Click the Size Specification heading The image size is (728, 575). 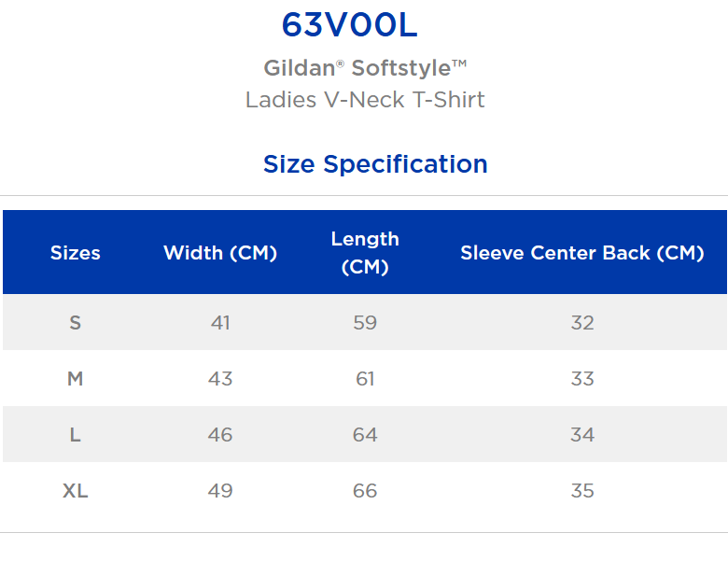pyautogui.click(x=375, y=164)
